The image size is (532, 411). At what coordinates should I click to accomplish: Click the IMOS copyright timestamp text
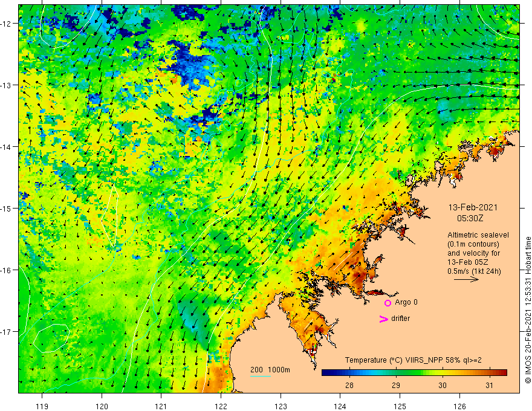click(528, 310)
